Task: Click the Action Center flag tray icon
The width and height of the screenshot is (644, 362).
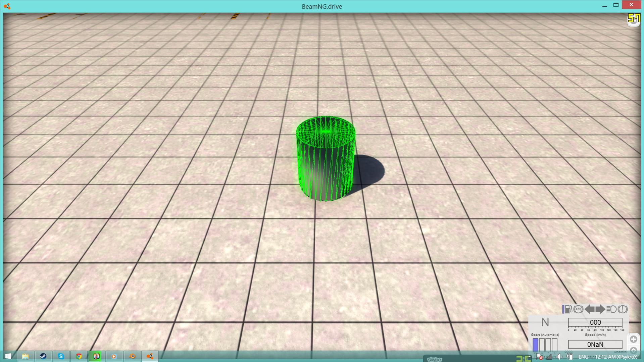Action: tap(539, 357)
